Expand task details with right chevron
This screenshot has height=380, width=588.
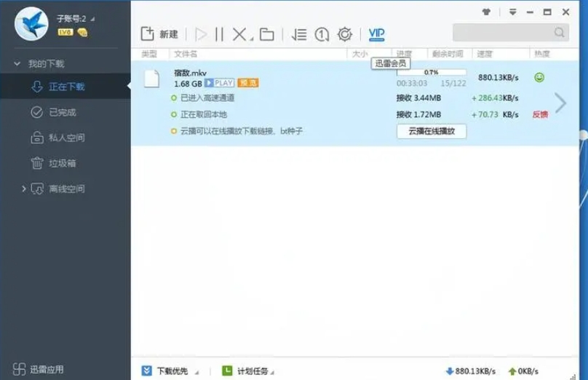tap(560, 103)
